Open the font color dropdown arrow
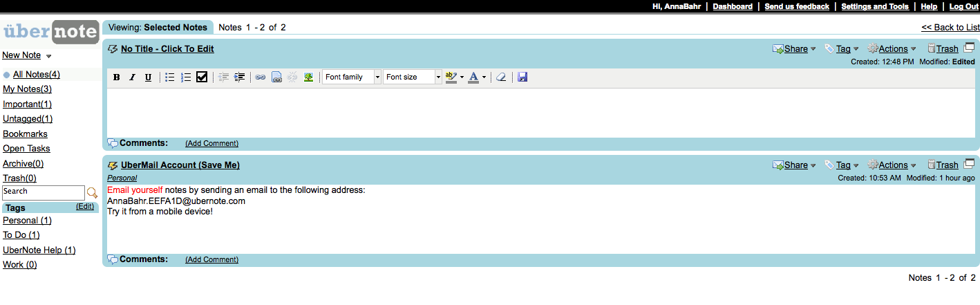980x305 pixels. pos(484,77)
